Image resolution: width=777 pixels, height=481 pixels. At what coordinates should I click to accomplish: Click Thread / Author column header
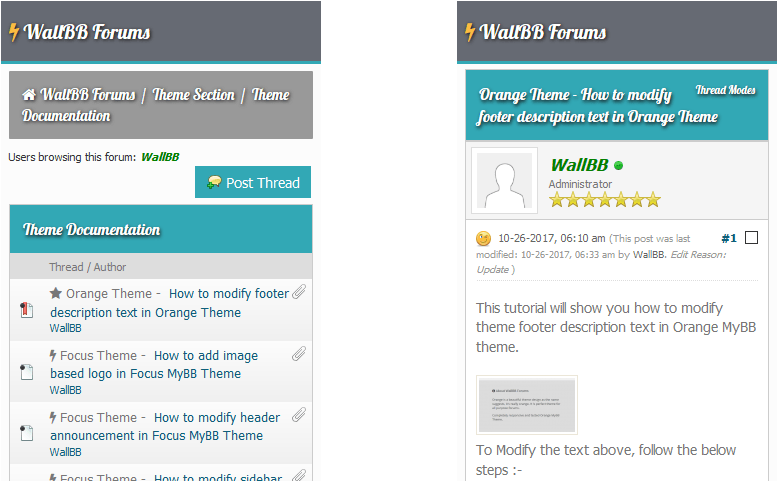tap(87, 267)
